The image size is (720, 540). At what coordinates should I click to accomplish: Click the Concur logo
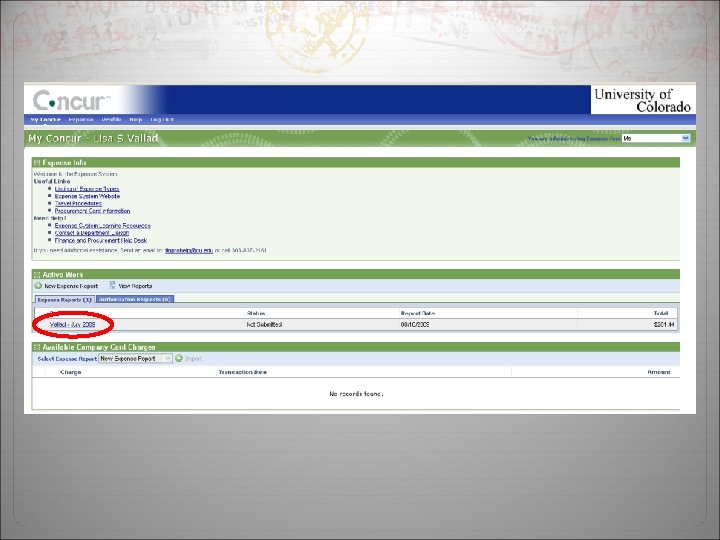(71, 100)
